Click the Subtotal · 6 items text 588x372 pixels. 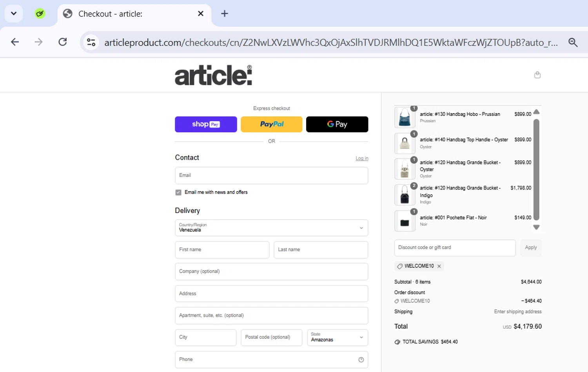412,282
